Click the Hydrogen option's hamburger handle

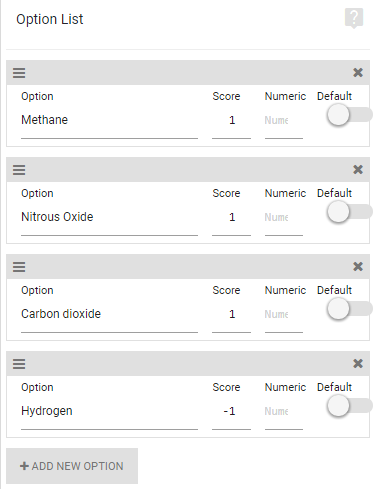click(19, 364)
